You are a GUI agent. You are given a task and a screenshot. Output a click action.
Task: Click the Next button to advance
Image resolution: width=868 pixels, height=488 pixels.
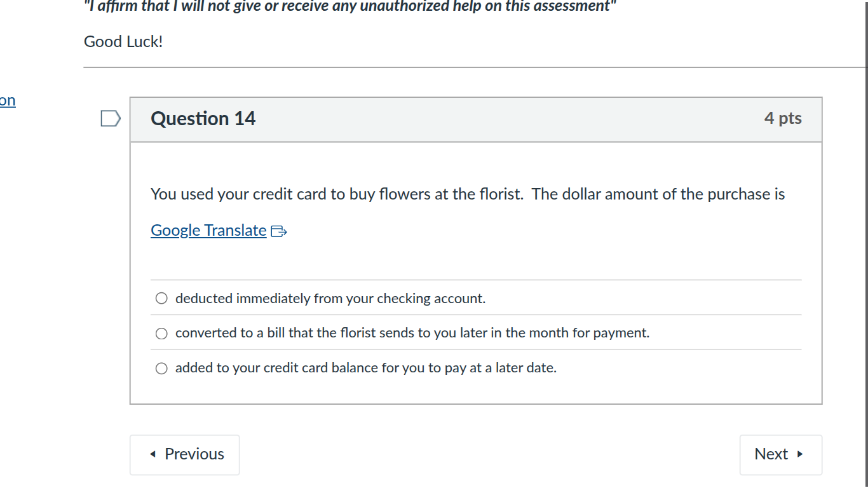pos(780,454)
